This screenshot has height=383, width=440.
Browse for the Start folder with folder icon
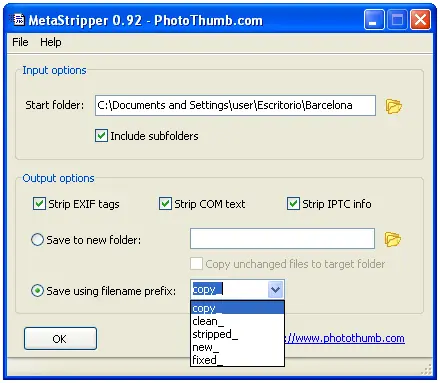coord(394,106)
